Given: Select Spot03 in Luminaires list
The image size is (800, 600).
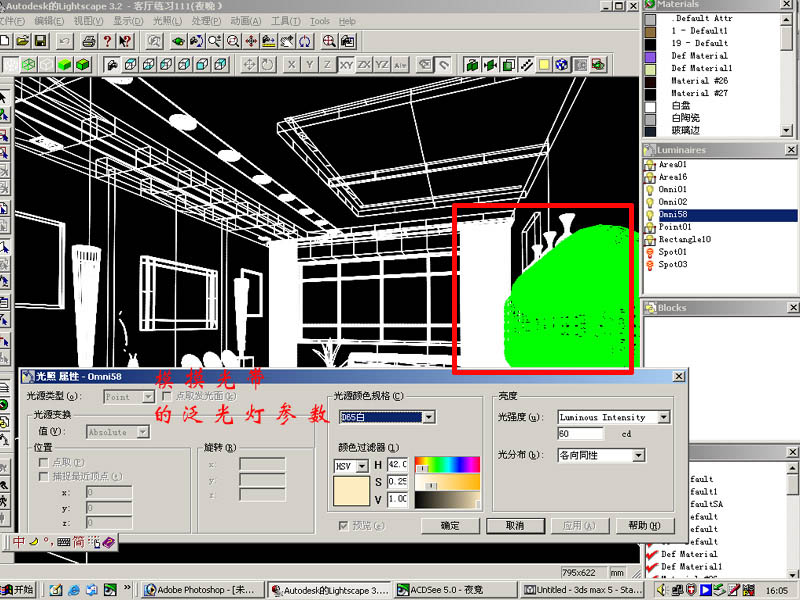Looking at the screenshot, I should [x=672, y=264].
